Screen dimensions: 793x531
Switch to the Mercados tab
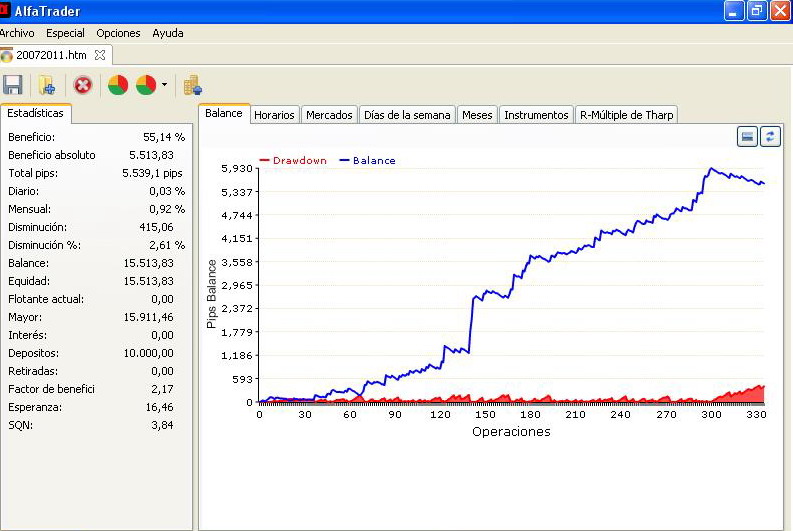pos(329,115)
